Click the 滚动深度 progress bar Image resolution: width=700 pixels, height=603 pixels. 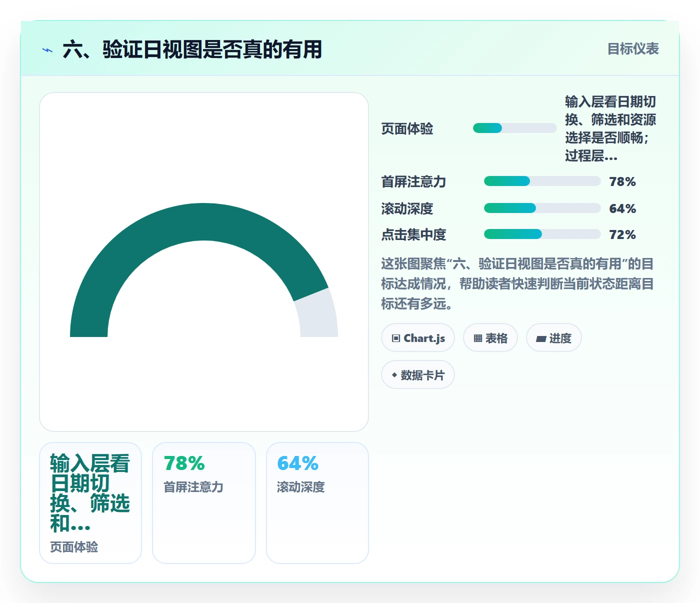click(x=542, y=208)
